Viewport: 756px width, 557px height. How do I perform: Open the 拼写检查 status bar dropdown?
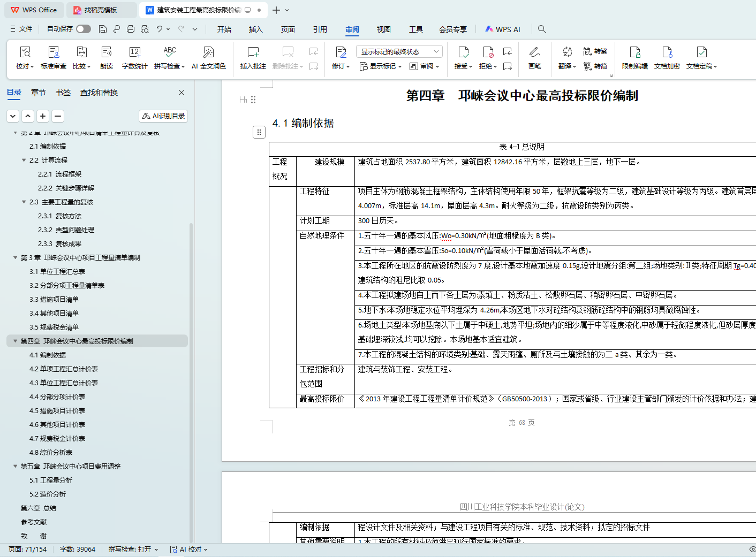coord(133,550)
